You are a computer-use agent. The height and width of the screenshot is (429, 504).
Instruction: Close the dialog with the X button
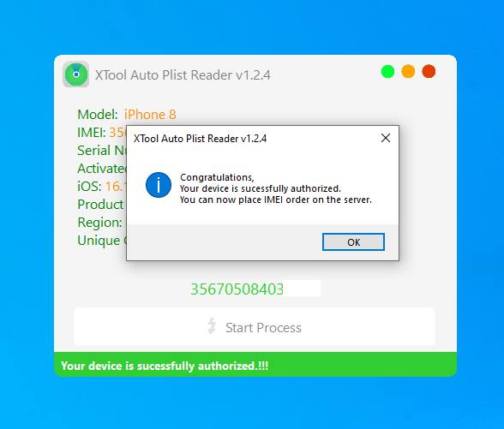(x=386, y=138)
